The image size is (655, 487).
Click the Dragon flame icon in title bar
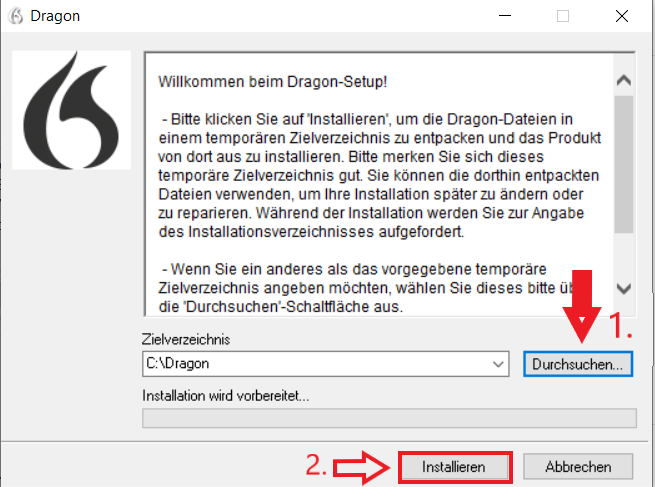[x=16, y=16]
